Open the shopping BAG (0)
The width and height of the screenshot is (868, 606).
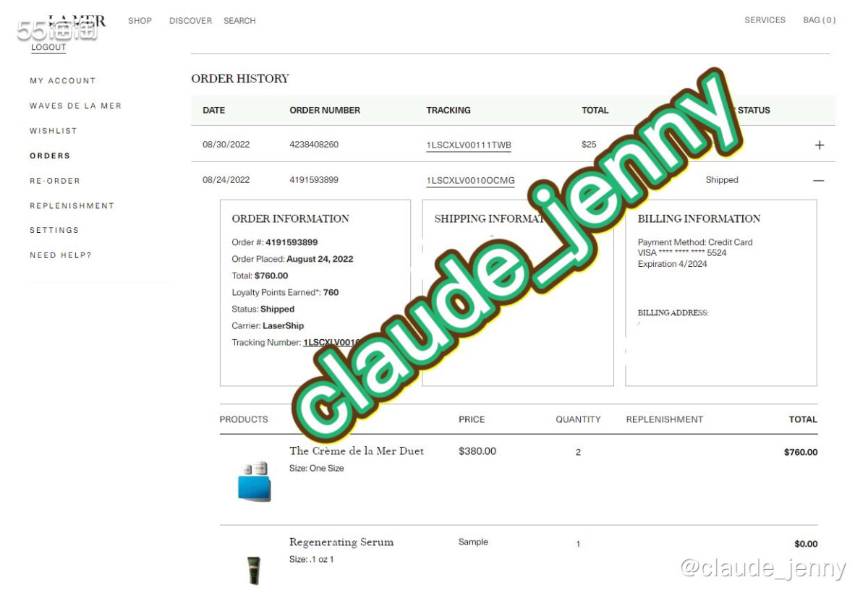pos(819,20)
